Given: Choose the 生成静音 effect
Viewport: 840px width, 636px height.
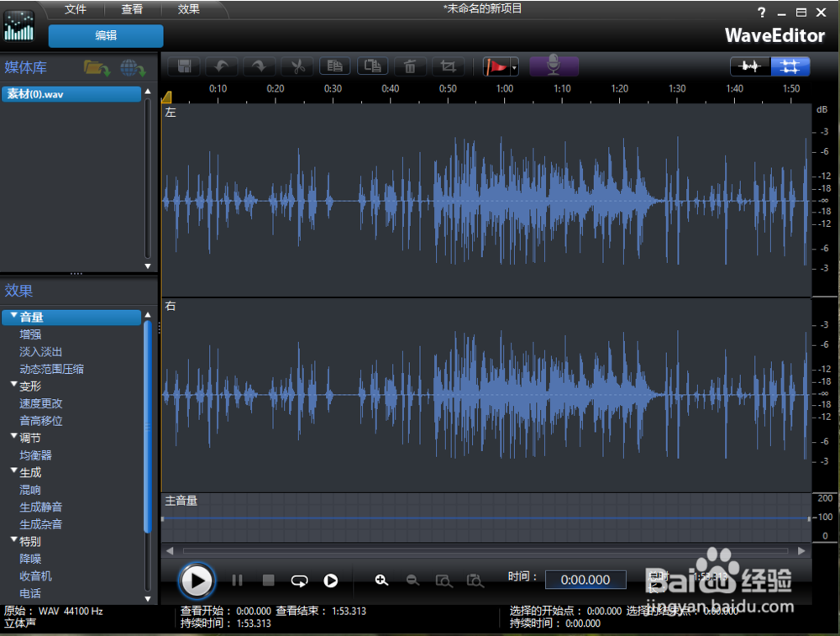Looking at the screenshot, I should (x=40, y=507).
